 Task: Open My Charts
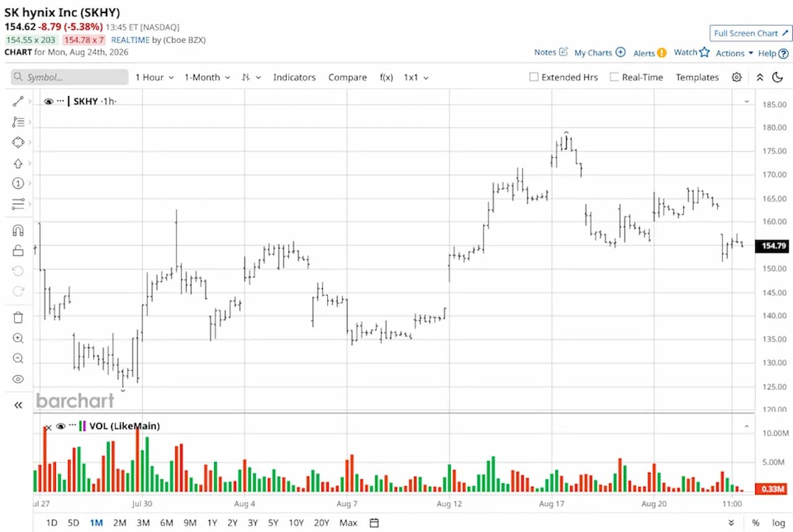(600, 53)
